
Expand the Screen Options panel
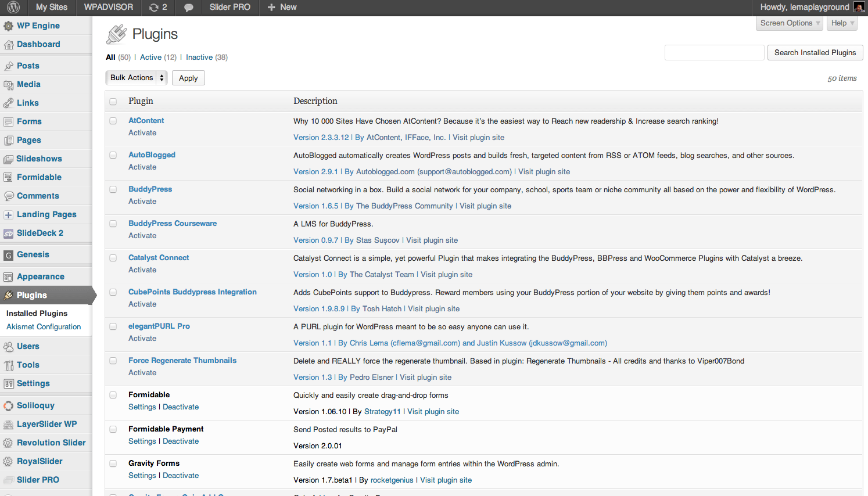[790, 23]
